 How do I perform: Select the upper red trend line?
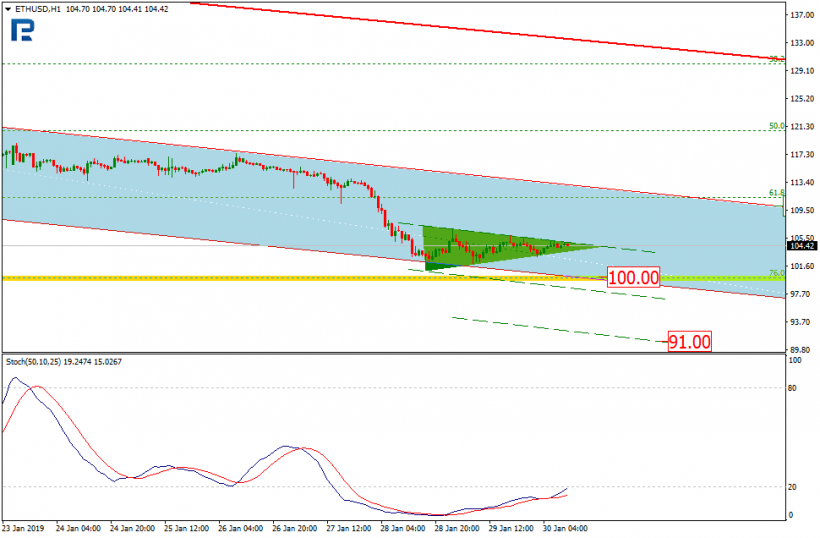pyautogui.click(x=486, y=30)
